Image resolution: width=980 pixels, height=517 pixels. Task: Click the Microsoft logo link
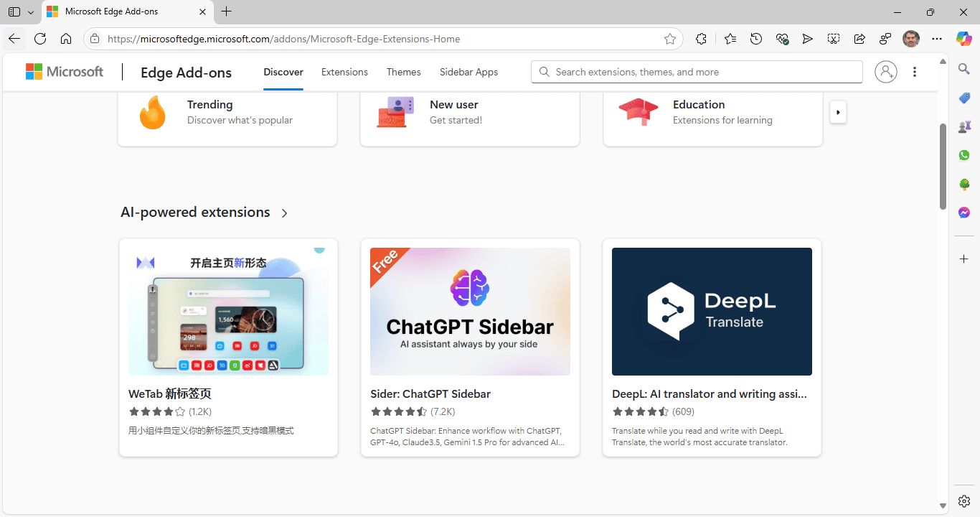click(x=65, y=72)
